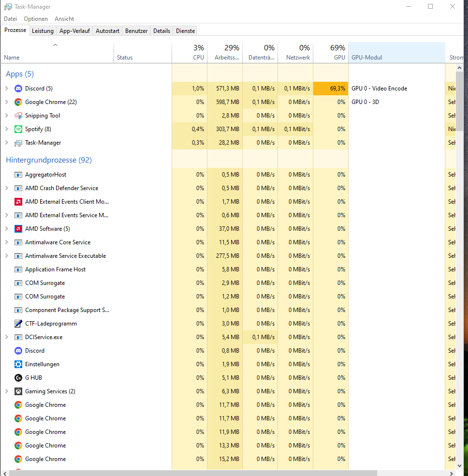Sort by the GPU-Modul column header

pos(397,53)
